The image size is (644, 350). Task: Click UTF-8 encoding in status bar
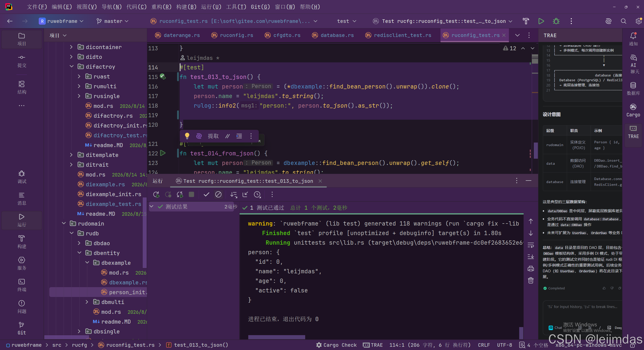pos(504,345)
